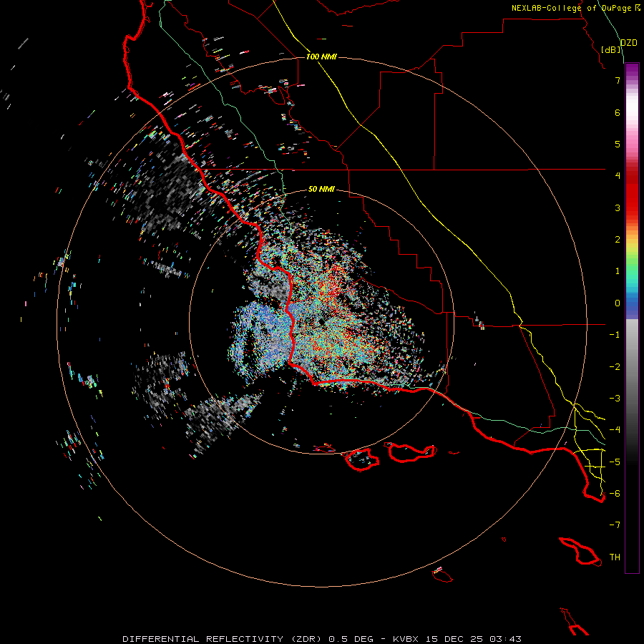The width and height of the screenshot is (644, 644).
Task: Click the -6 value on the color scale
Action: tap(615, 494)
